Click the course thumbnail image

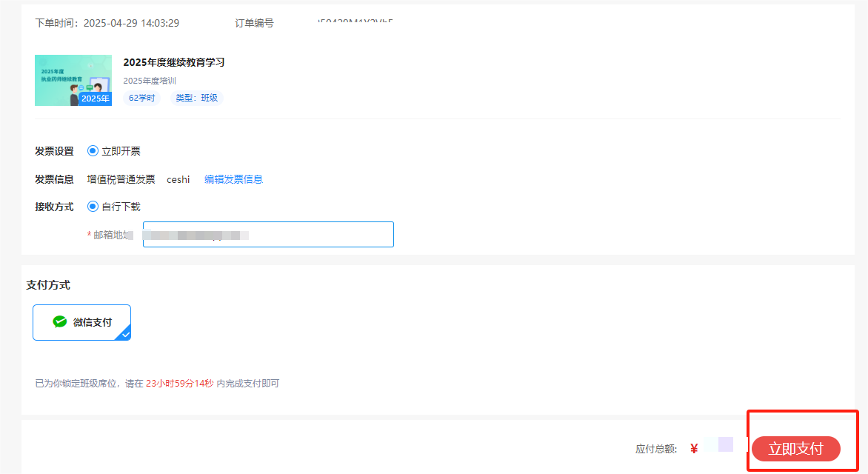tap(73, 80)
